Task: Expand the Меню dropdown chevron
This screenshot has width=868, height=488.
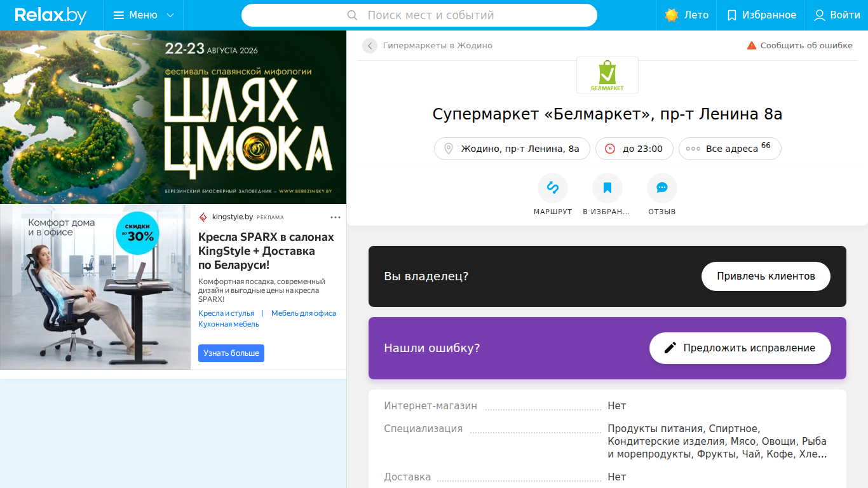Action: (170, 15)
